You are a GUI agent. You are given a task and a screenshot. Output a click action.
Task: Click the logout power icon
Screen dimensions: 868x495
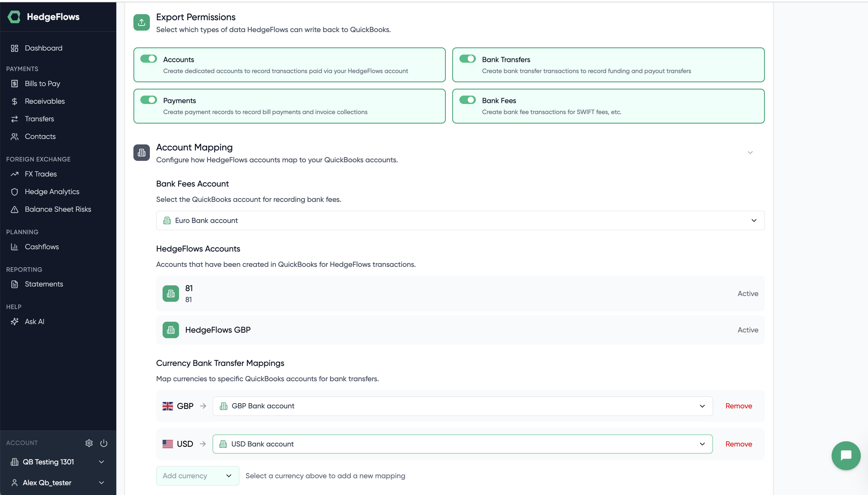pos(103,443)
